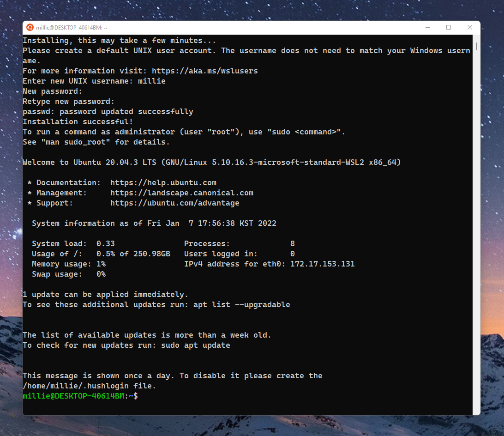This screenshot has height=436, width=504.
Task: Click the green millie@DESKTOP-40614BM prompt
Action: coord(73,396)
